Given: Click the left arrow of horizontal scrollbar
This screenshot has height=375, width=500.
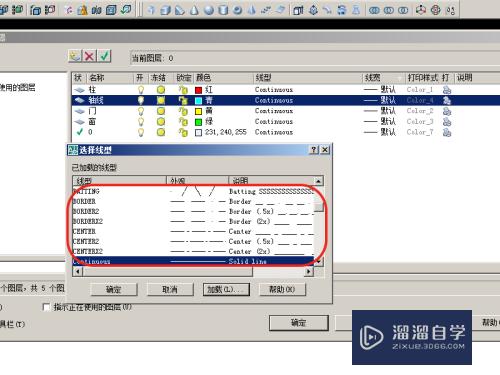Looking at the screenshot, I should (x=77, y=272).
